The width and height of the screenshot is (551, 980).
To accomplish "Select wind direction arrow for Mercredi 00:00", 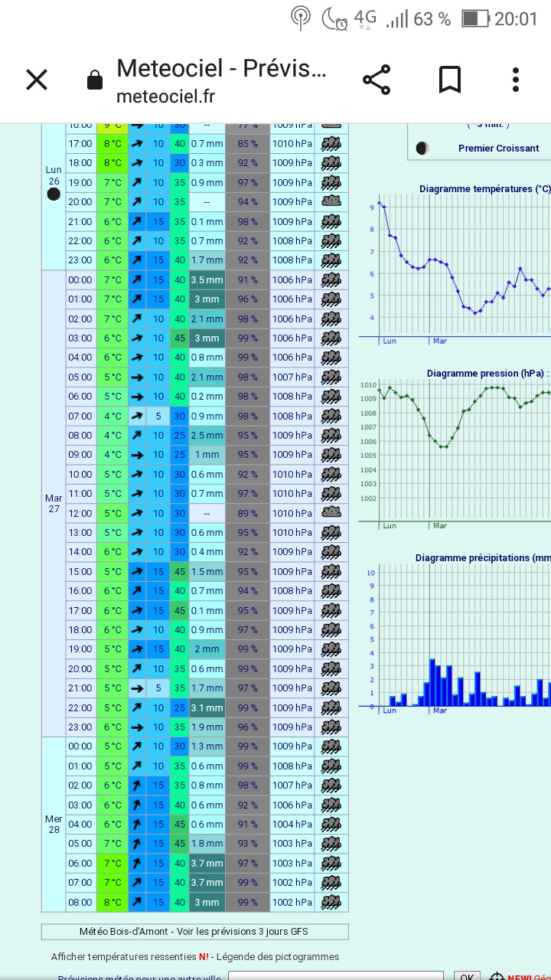I will (137, 746).
